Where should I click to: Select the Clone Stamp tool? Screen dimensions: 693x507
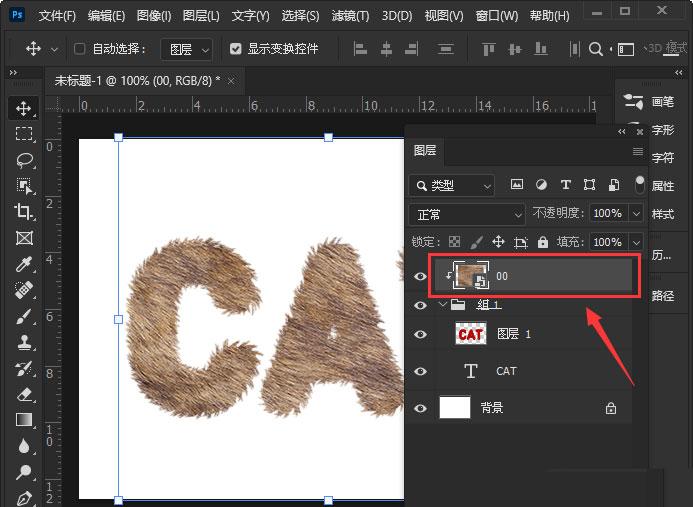click(x=24, y=342)
